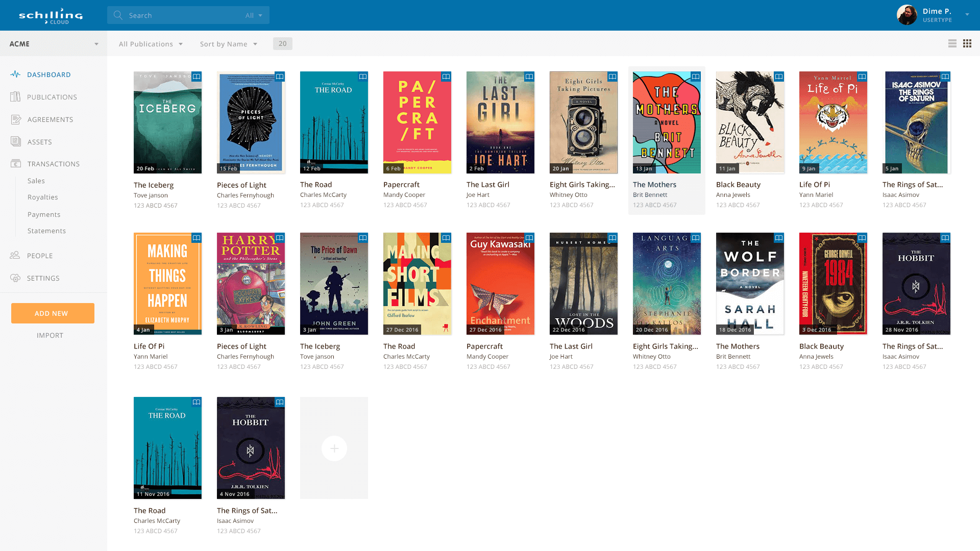Click bookmark icon on Harry Potter cover
This screenshot has height=551, width=980.
(x=280, y=238)
